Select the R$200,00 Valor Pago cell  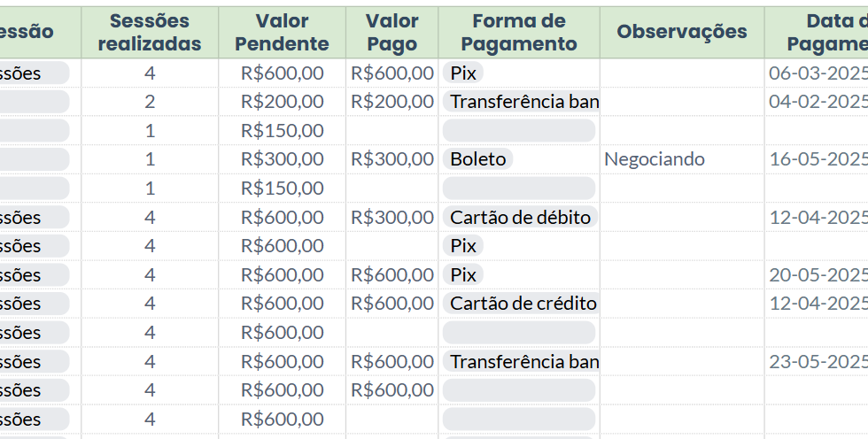click(x=391, y=102)
